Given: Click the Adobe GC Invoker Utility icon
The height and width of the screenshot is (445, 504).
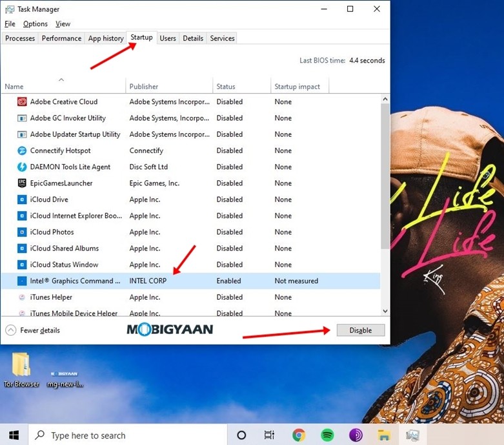Looking at the screenshot, I should 22,118.
